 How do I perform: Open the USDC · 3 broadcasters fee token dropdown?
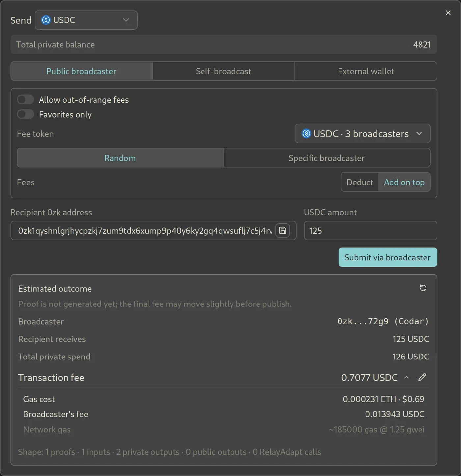click(363, 134)
